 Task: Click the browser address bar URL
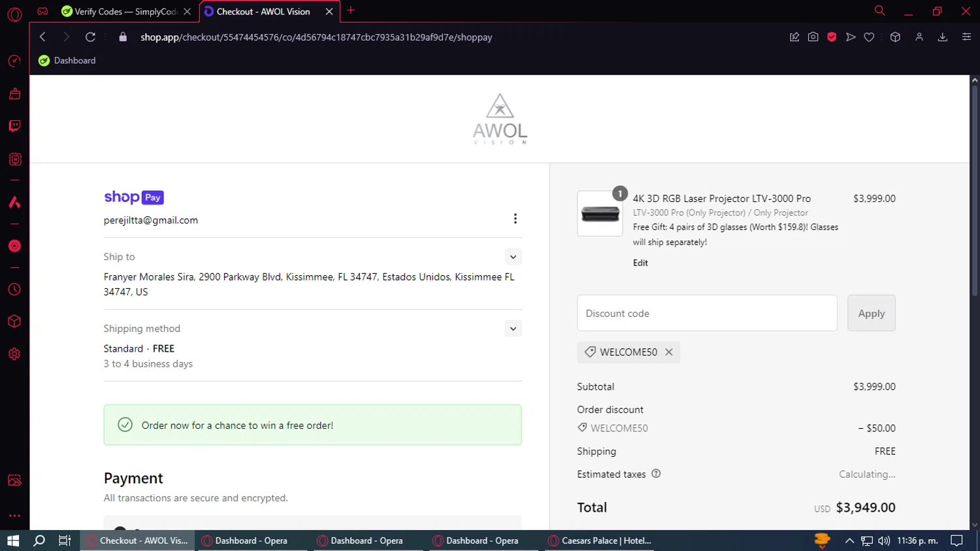pos(316,37)
